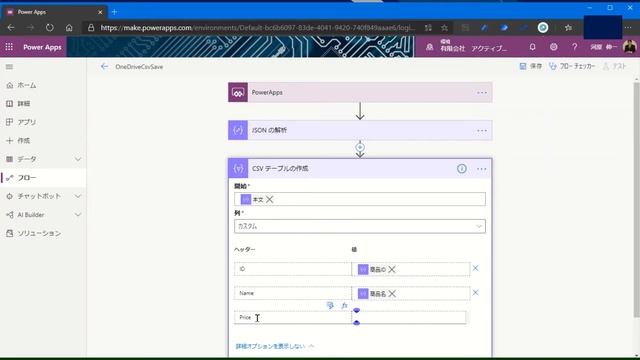Remove the 商品名 token
The width and height of the screenshot is (640, 360).
(392, 293)
